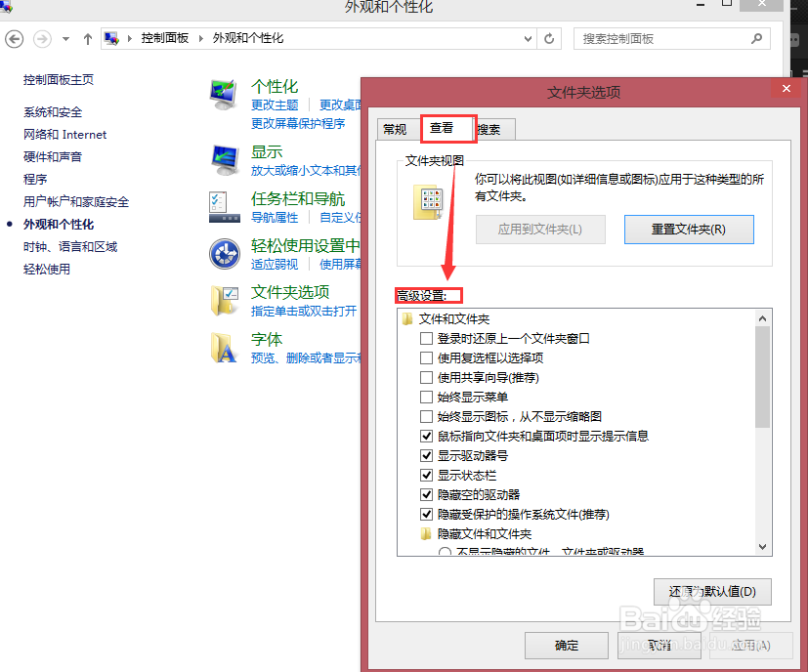Switch to the 常规 tab
This screenshot has width=808, height=672.
pyautogui.click(x=395, y=128)
